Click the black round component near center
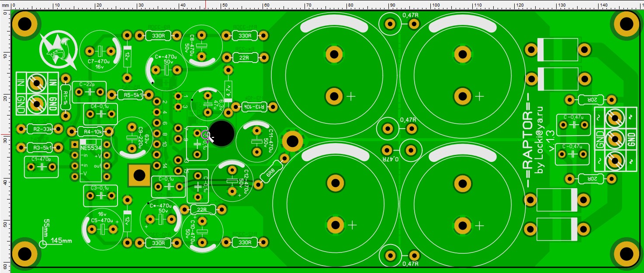This screenshot has height=273, width=644. click(221, 133)
